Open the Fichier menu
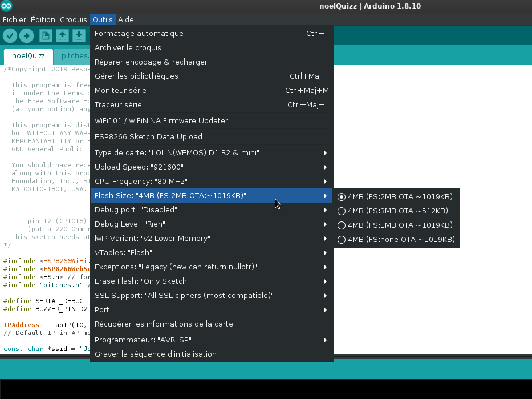The image size is (532, 399). point(14,20)
